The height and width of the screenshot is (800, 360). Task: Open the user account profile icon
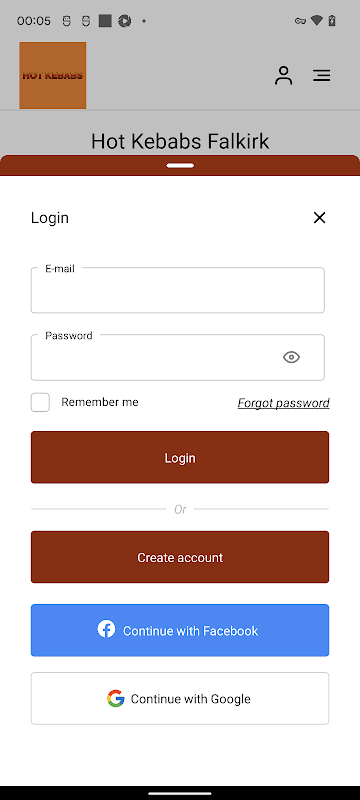click(284, 76)
